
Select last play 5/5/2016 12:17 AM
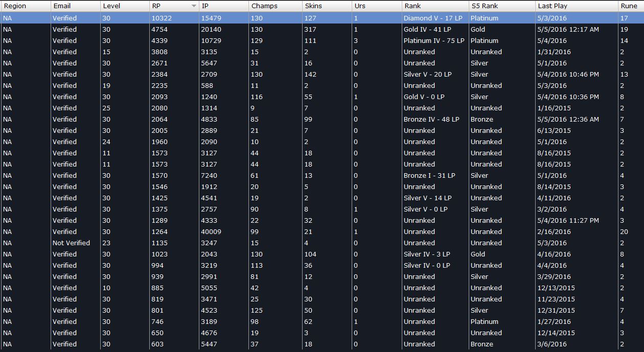point(568,29)
